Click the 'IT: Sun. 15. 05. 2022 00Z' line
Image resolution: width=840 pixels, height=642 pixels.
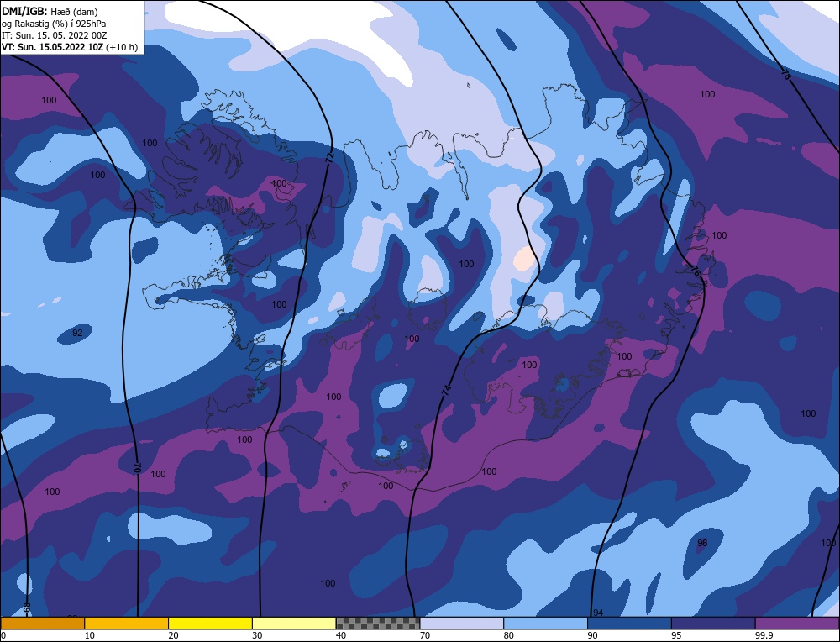(55, 35)
